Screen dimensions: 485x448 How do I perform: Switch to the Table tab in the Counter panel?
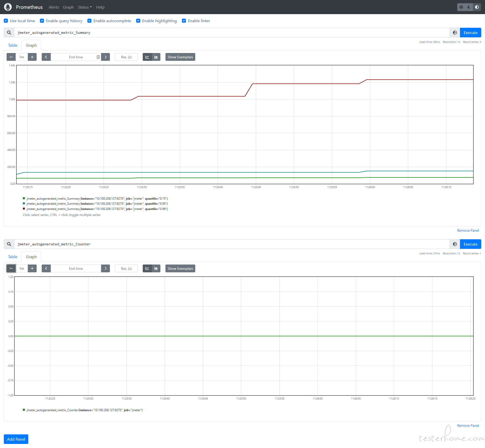[13, 257]
